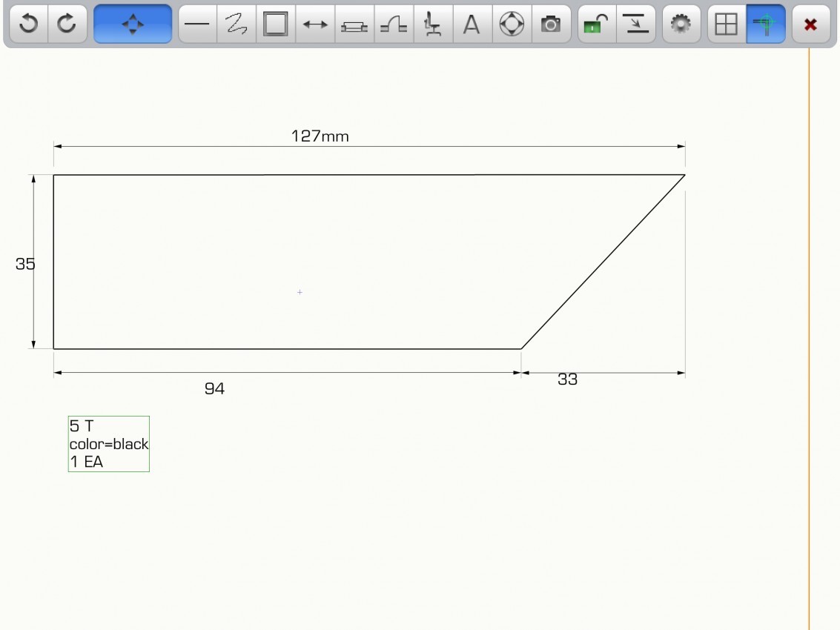Select the freehand sketch tool
This screenshot has width=840, height=630.
pyautogui.click(x=237, y=24)
